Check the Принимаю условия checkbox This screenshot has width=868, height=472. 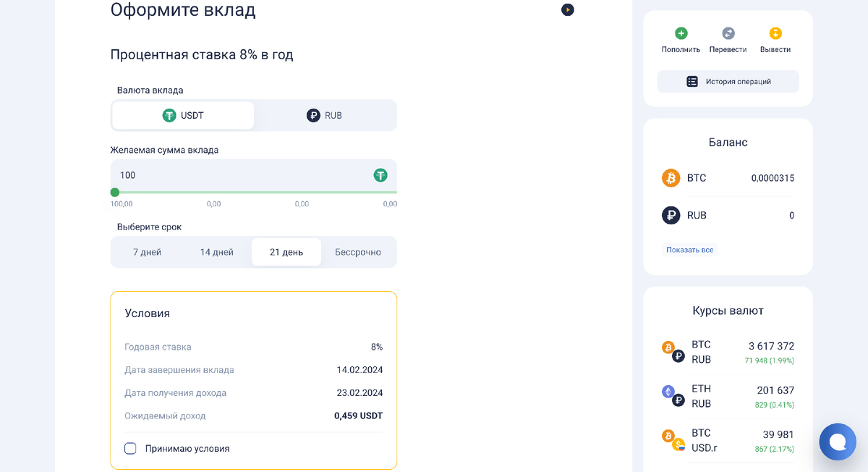click(x=130, y=448)
